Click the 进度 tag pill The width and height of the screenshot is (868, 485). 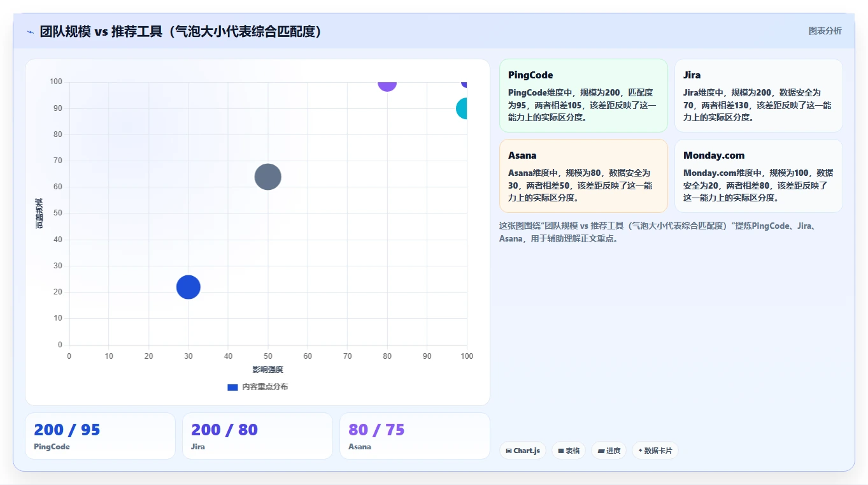click(x=609, y=451)
